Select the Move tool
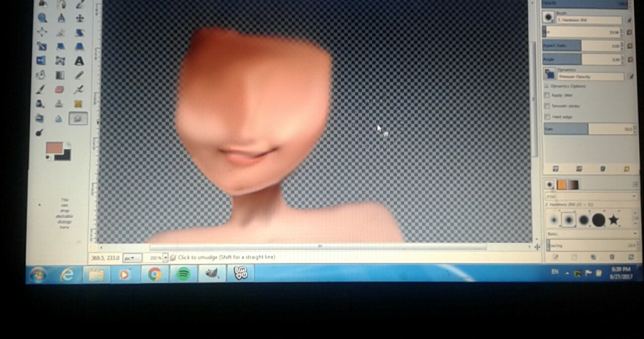This screenshot has width=644, height=339. pos(79,18)
